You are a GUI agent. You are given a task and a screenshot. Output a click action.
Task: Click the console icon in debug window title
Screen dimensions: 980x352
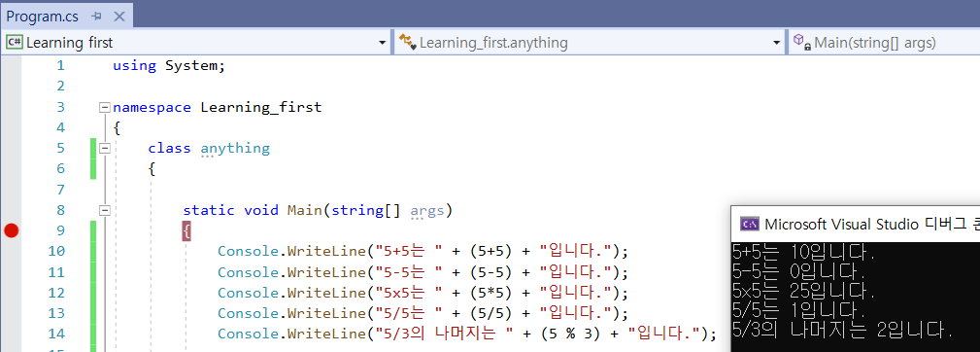click(750, 224)
